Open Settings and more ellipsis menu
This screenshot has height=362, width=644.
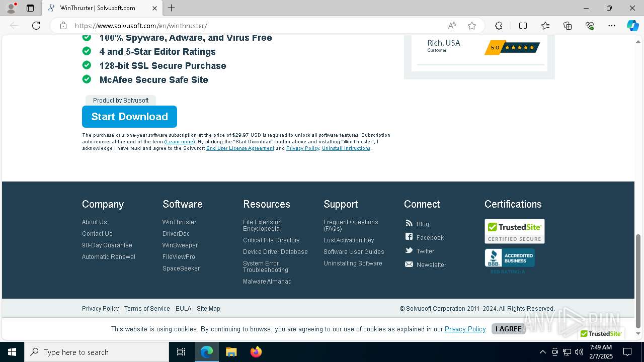(x=612, y=26)
